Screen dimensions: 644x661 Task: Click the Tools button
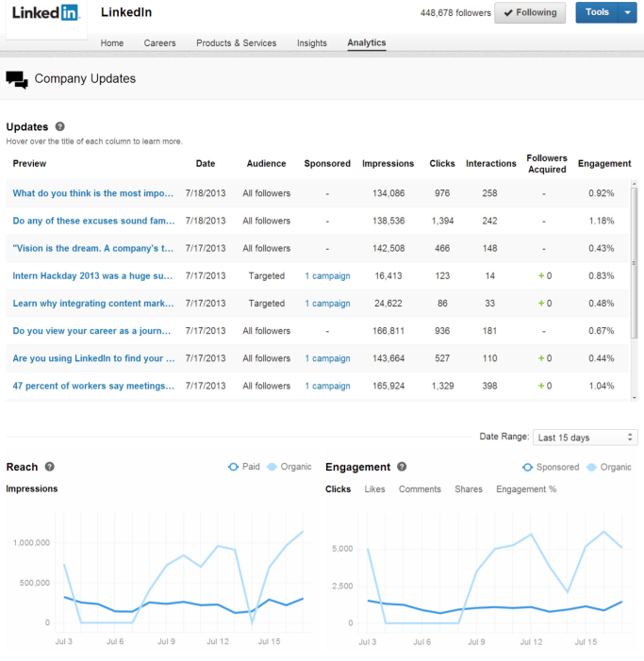click(x=597, y=12)
